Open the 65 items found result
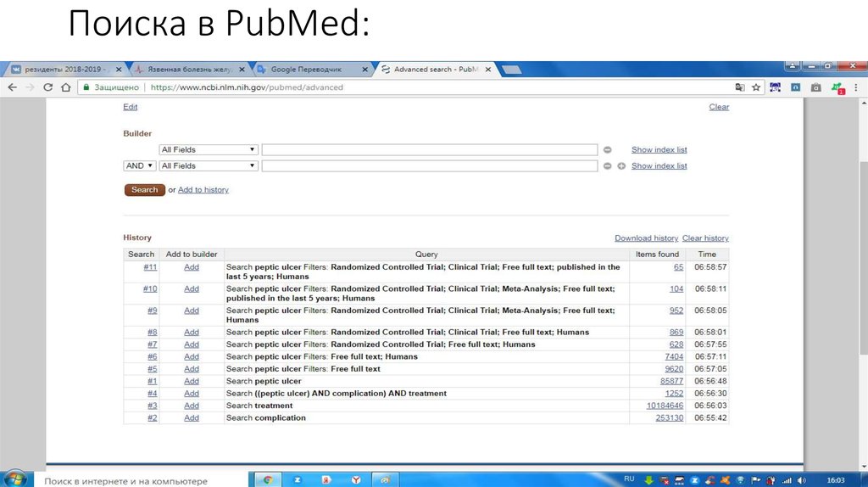 [x=678, y=267]
